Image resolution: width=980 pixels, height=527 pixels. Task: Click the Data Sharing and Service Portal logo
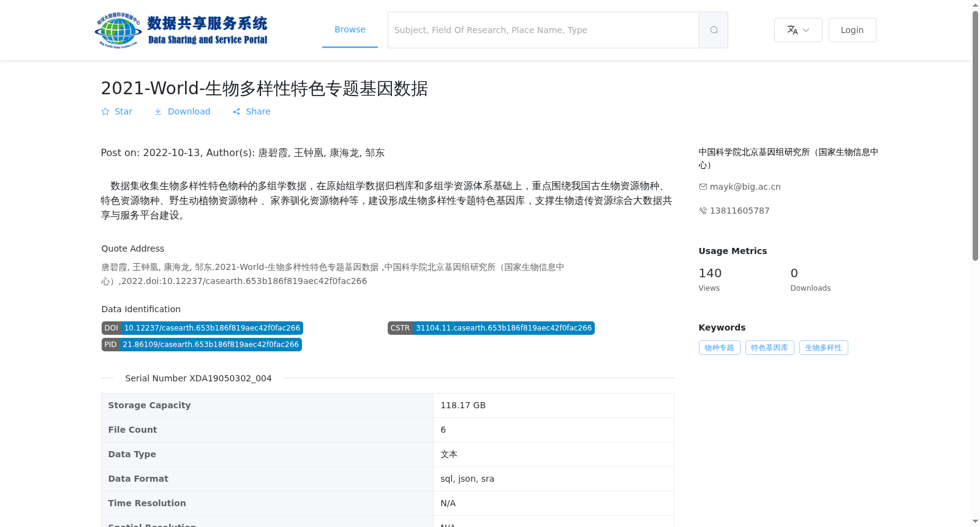coord(181,30)
